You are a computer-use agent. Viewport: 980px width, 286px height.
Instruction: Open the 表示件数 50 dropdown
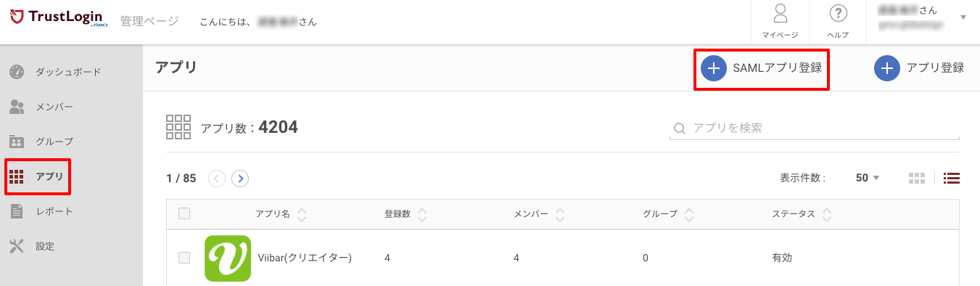[868, 178]
